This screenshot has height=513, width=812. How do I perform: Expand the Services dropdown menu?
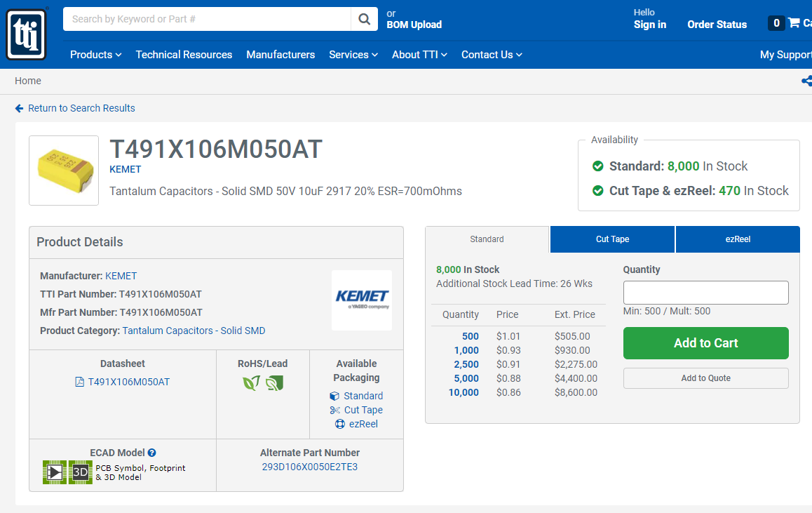pyautogui.click(x=353, y=55)
